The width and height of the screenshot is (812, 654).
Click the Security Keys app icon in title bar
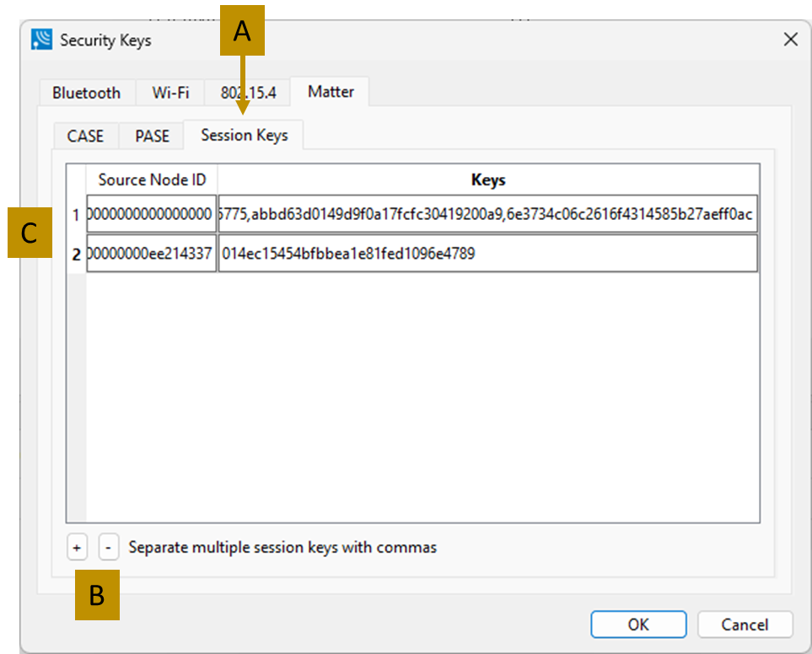(41, 40)
